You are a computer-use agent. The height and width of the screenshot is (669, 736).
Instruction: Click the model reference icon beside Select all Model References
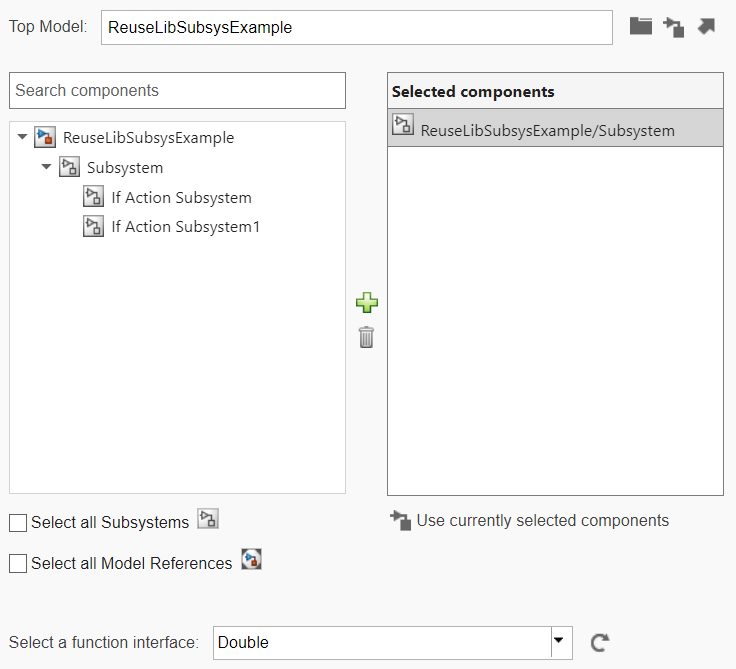point(251,560)
